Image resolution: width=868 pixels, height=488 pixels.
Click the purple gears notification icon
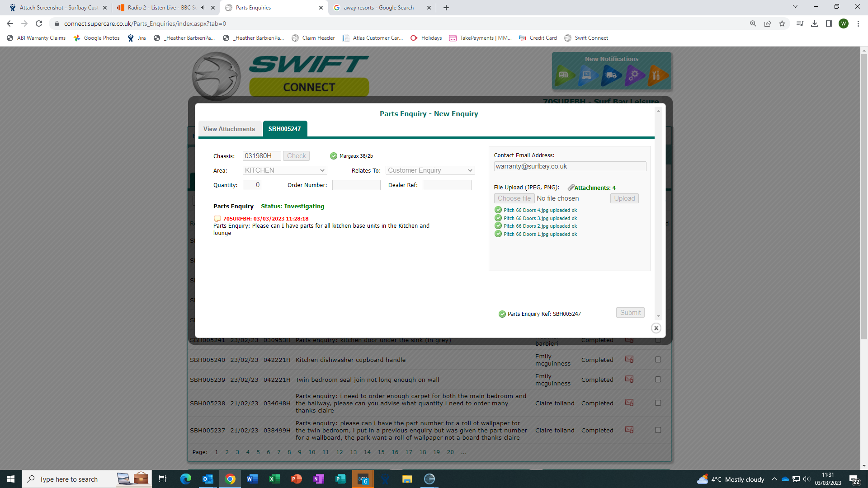634,75
